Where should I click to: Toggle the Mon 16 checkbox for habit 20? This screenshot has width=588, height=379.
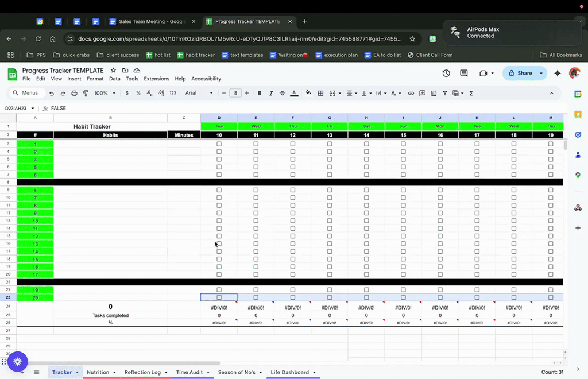coord(440,297)
